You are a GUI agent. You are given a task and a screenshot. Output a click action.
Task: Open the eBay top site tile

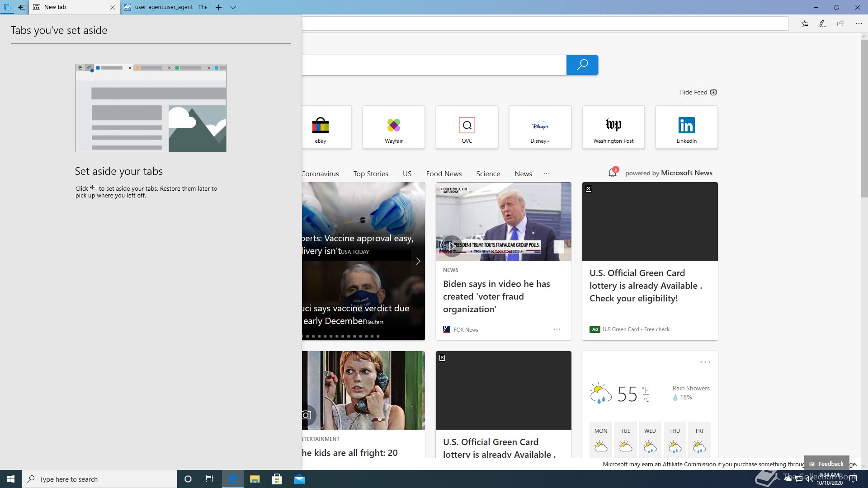pyautogui.click(x=326, y=127)
